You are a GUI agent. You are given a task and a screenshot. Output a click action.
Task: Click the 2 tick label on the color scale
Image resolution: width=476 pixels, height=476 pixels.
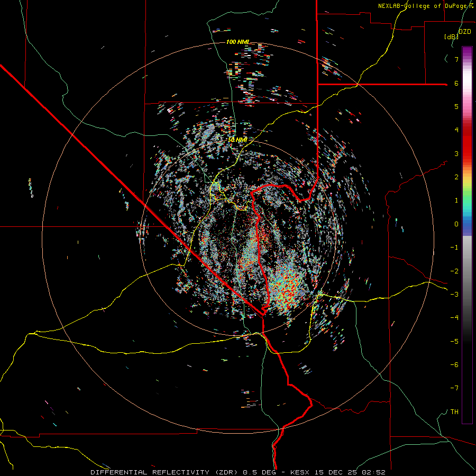(456, 177)
